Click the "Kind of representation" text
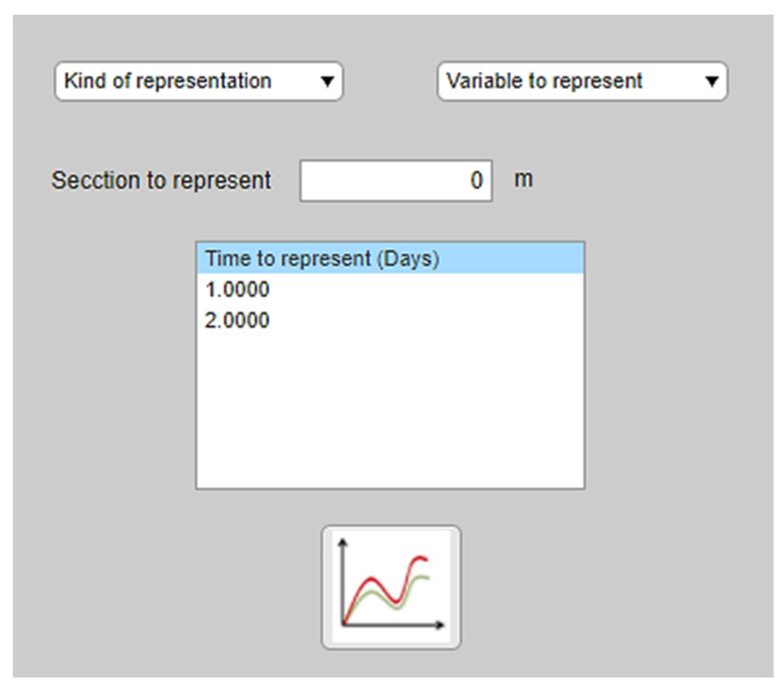This screenshot has height=690, width=784. [168, 81]
